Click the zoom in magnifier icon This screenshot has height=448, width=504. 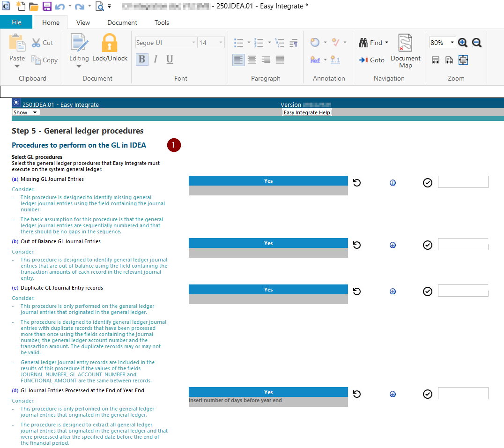point(463,43)
